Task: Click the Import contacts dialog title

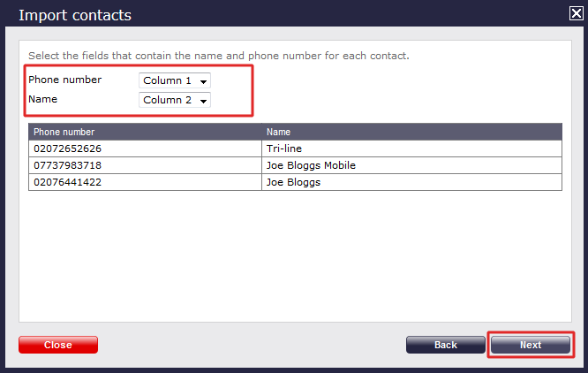Action: click(74, 15)
